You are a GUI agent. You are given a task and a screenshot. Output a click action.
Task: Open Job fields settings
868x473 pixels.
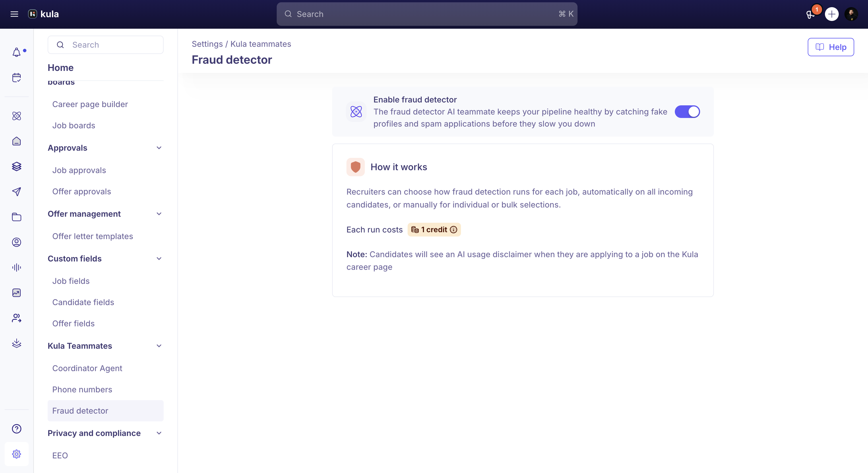tap(71, 281)
